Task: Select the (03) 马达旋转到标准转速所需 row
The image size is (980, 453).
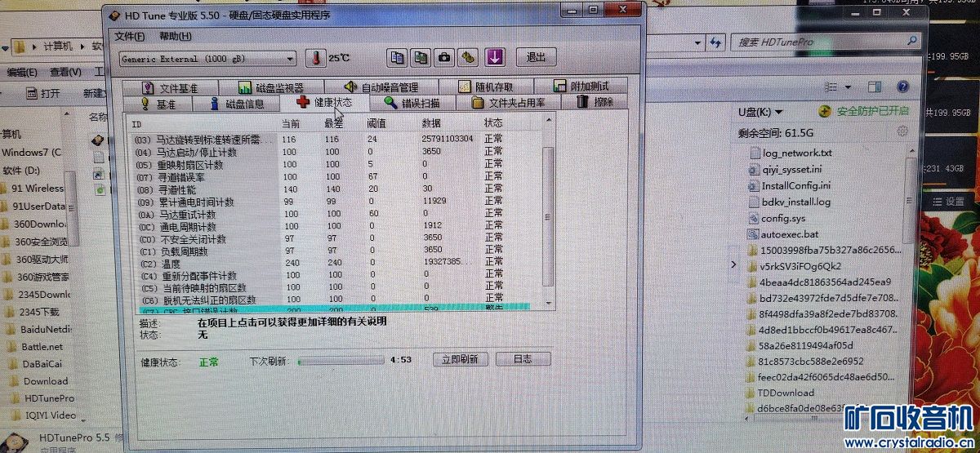Action: (332, 140)
